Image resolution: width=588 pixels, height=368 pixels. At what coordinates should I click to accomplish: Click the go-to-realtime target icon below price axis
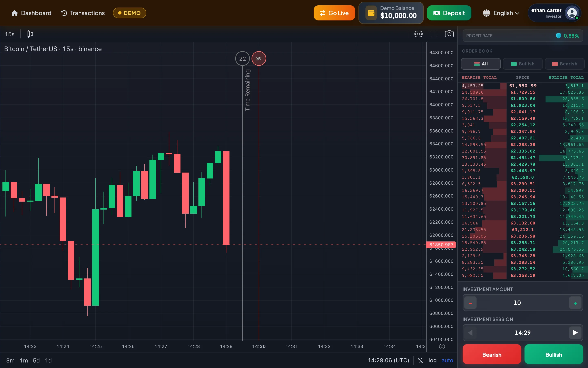(x=442, y=347)
